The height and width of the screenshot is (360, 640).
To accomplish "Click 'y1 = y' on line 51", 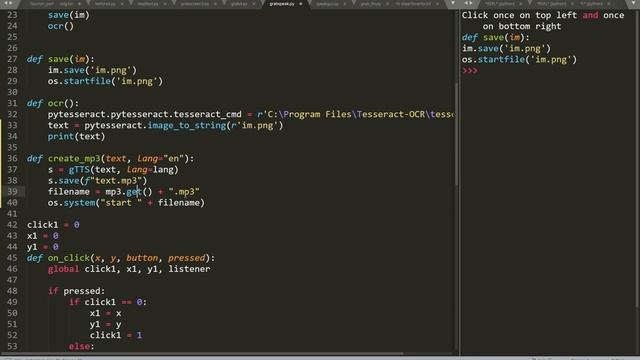I will [x=105, y=324].
